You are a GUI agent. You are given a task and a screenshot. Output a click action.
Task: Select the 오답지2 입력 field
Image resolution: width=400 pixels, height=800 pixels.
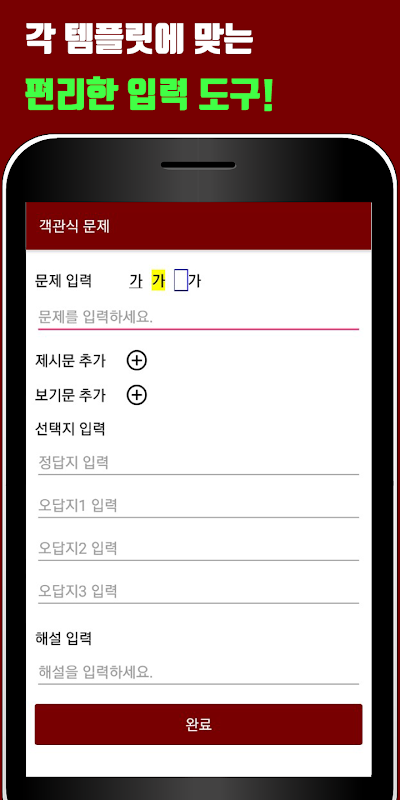click(198, 548)
